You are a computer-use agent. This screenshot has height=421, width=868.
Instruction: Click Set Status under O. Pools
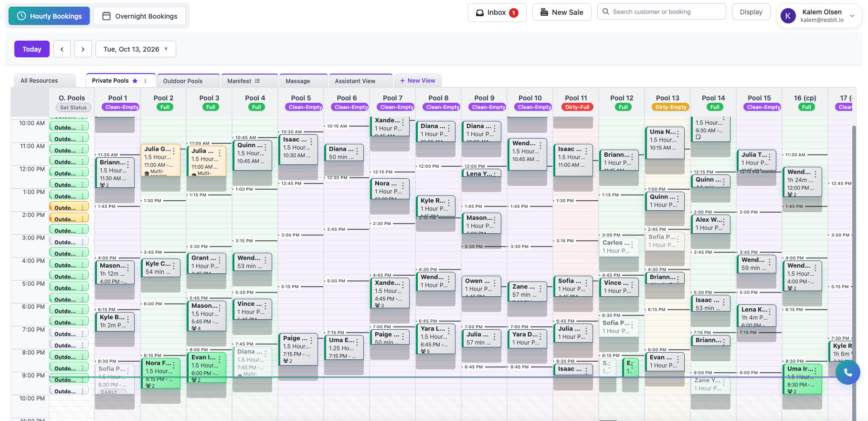tap(73, 108)
